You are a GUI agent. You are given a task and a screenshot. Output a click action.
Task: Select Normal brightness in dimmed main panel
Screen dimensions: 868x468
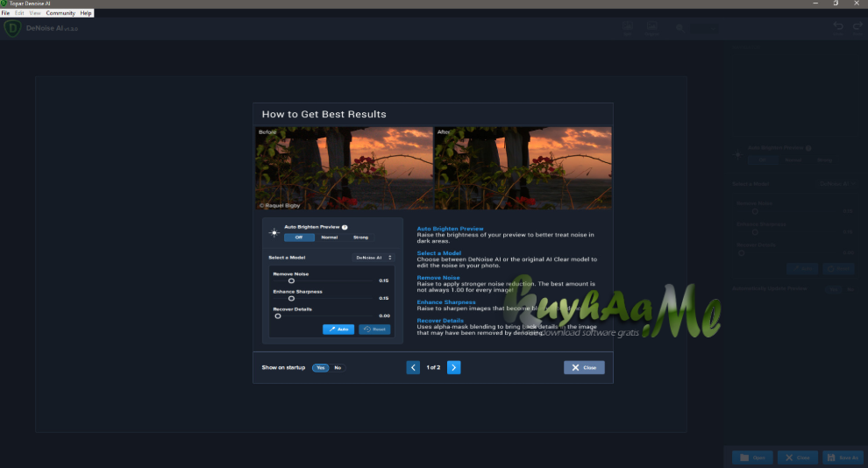793,160
